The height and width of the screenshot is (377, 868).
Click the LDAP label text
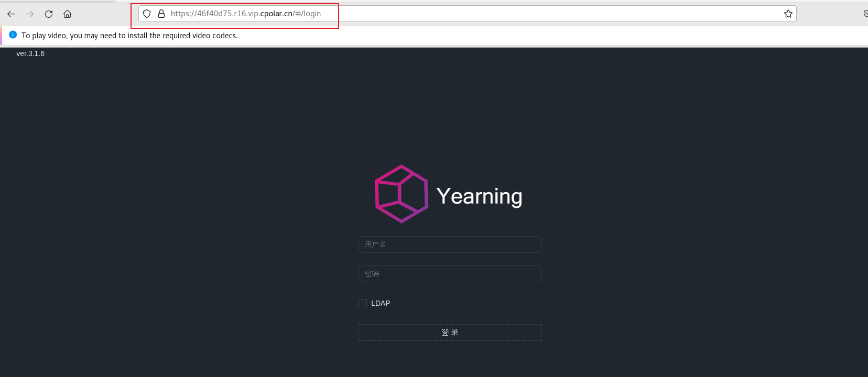pos(381,303)
